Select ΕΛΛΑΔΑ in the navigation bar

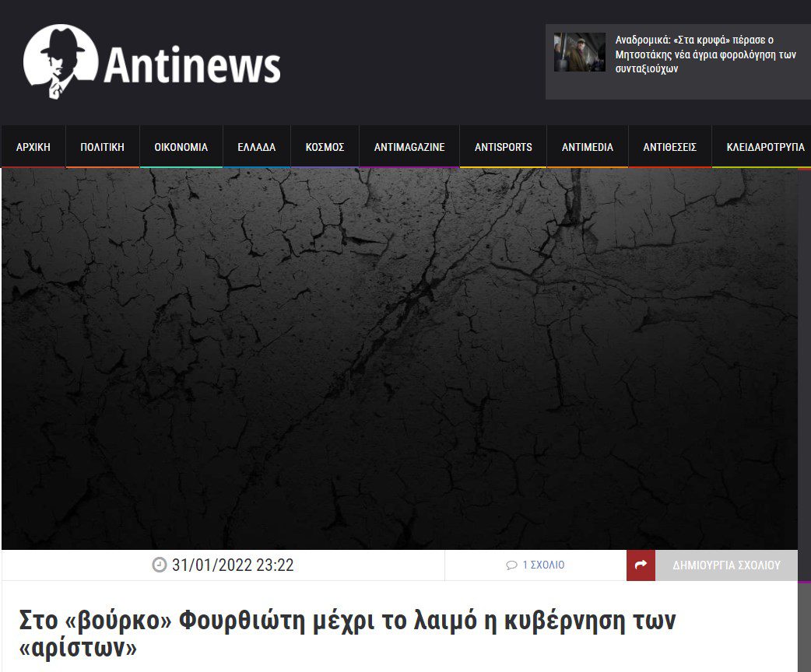[x=257, y=147]
